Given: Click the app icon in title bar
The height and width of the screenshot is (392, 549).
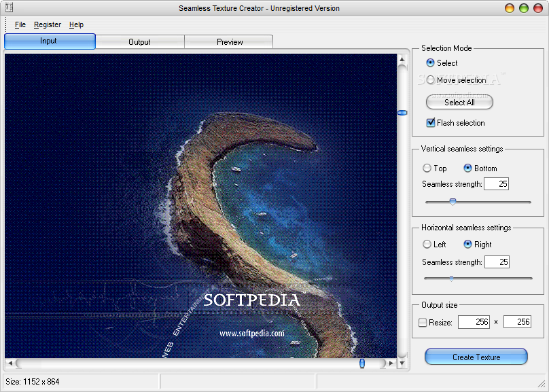Looking at the screenshot, I should (8, 8).
